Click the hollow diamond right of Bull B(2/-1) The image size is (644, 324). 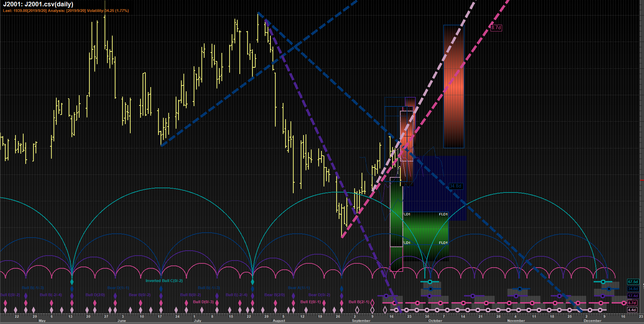(373, 302)
